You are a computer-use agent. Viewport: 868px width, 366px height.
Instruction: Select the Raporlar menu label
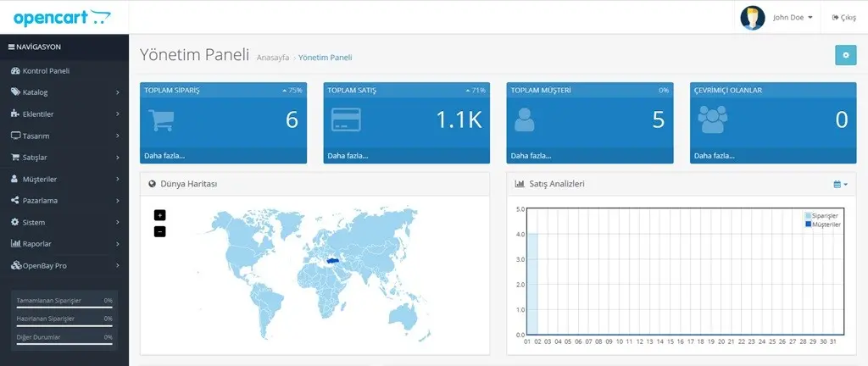tap(37, 244)
